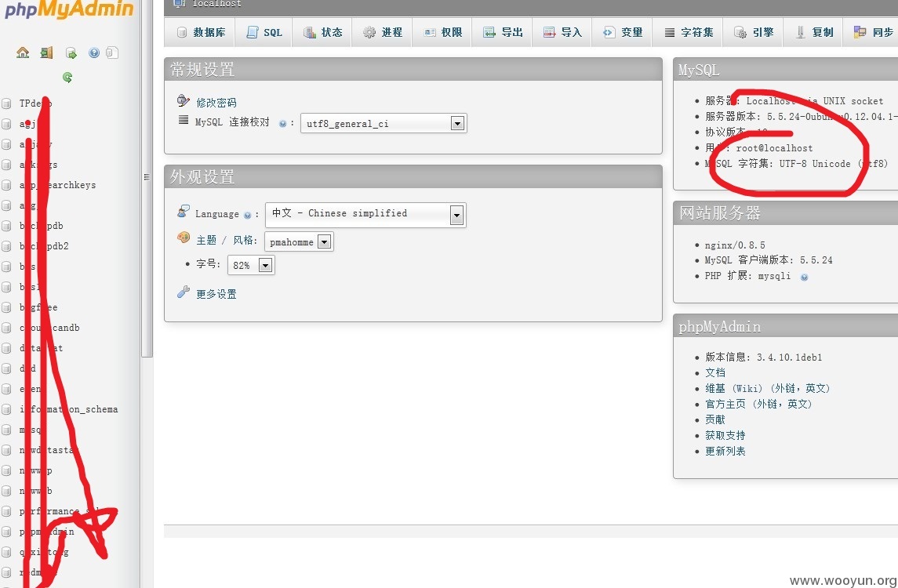Open the query window icon
The width and height of the screenshot is (898, 588).
(71, 53)
